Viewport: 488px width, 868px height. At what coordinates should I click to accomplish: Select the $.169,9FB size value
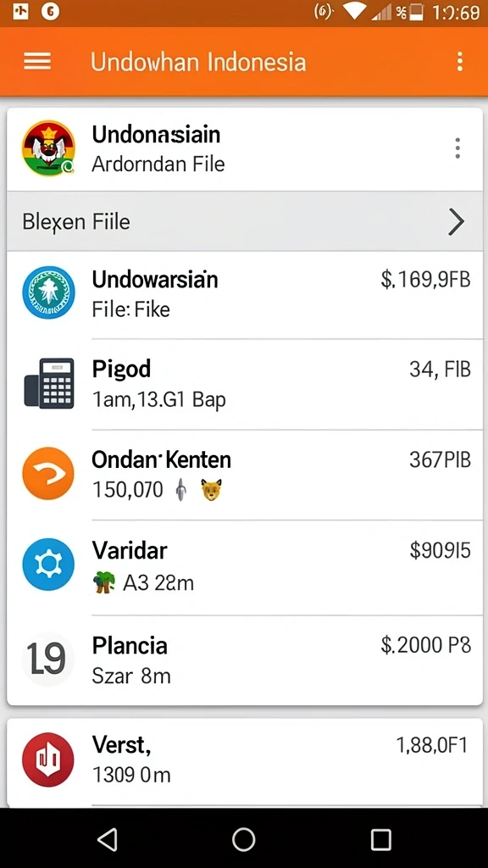tap(425, 280)
